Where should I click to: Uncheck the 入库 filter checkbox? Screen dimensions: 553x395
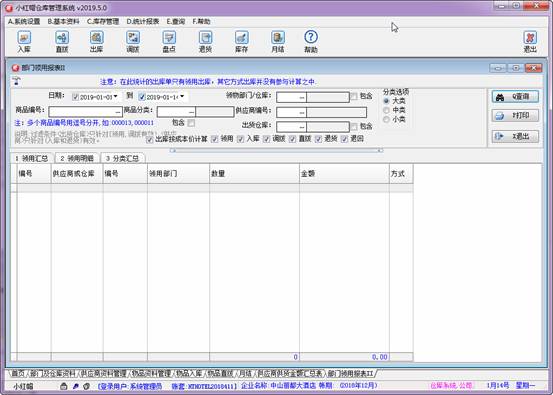click(x=241, y=139)
